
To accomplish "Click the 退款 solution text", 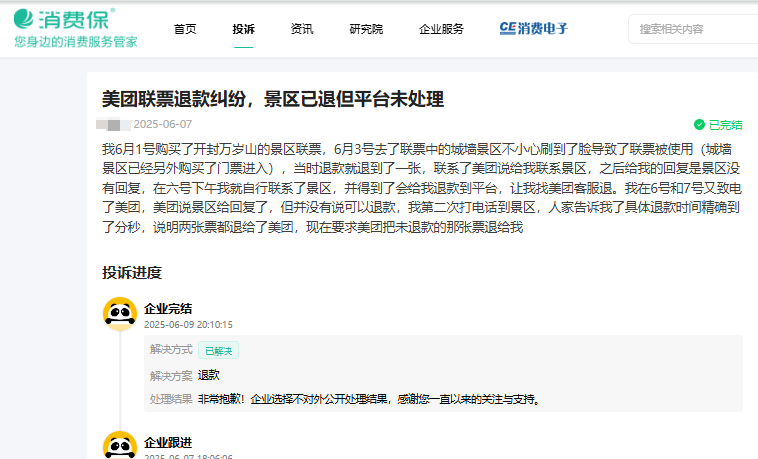I will [x=208, y=375].
